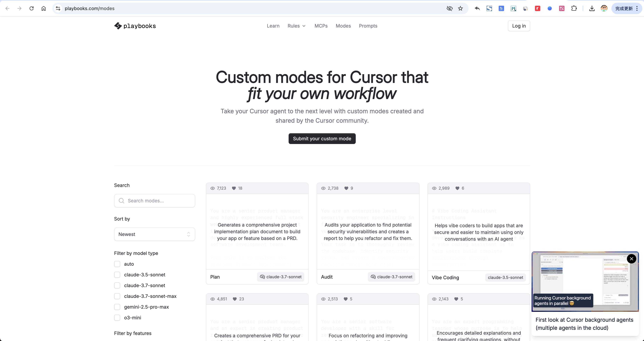Click the translate extension icon

click(562, 8)
